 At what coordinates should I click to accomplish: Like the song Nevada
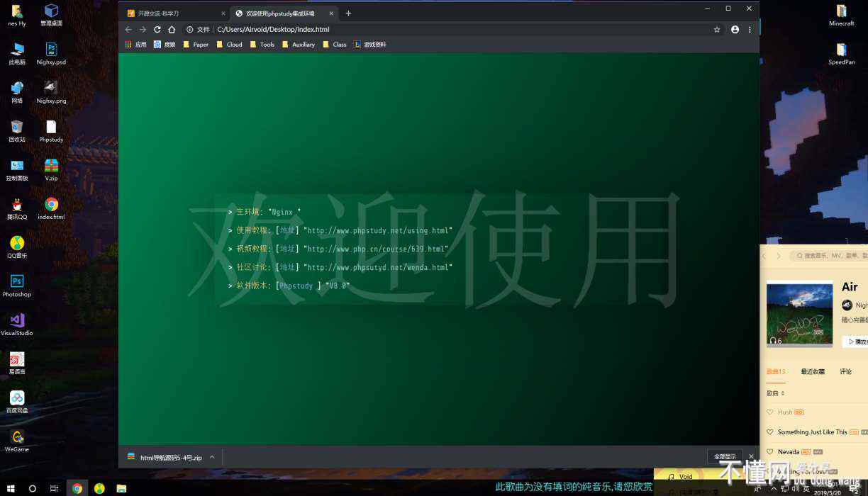coord(770,451)
